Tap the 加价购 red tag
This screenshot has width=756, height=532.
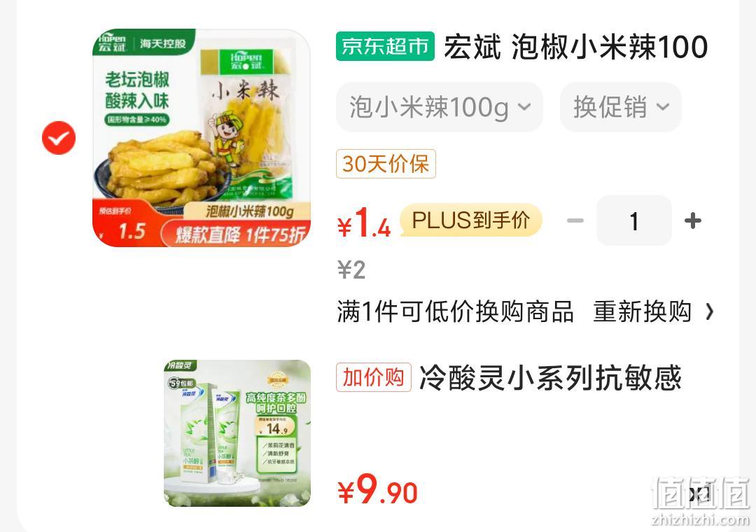click(374, 377)
